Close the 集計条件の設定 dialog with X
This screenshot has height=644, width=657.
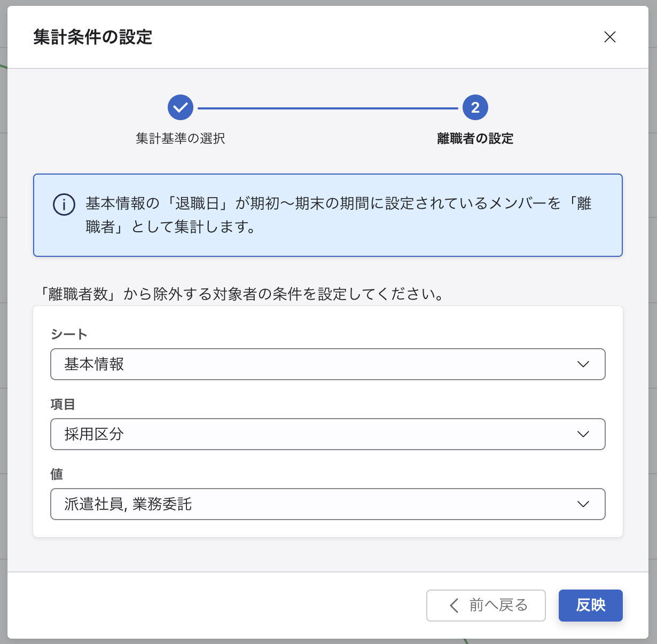click(609, 37)
